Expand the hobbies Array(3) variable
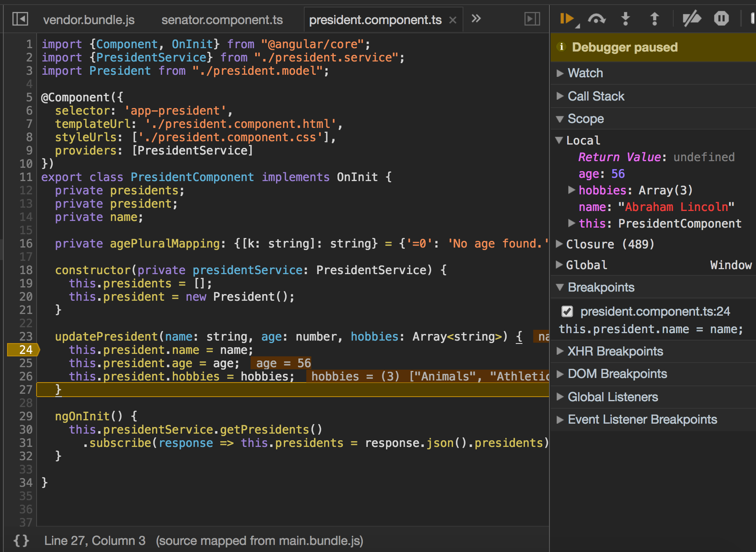The image size is (756, 552). tap(572, 190)
